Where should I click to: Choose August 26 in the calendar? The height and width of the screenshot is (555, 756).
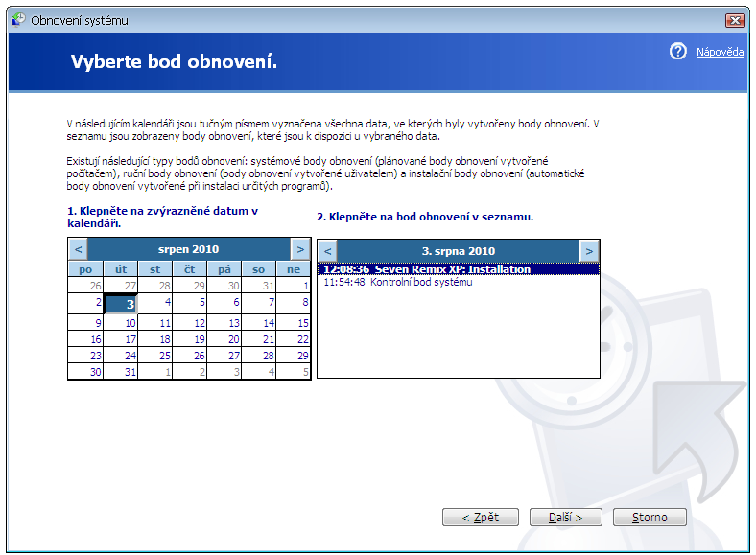point(190,355)
